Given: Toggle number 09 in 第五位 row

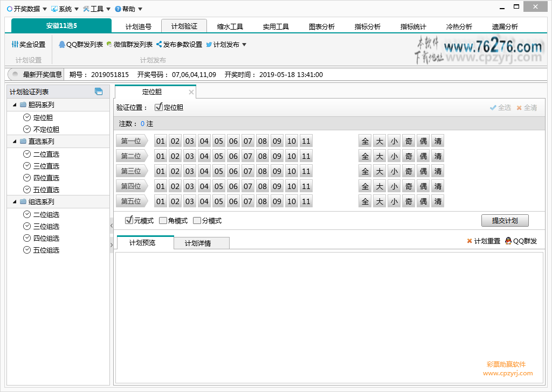Looking at the screenshot, I should point(277,201).
